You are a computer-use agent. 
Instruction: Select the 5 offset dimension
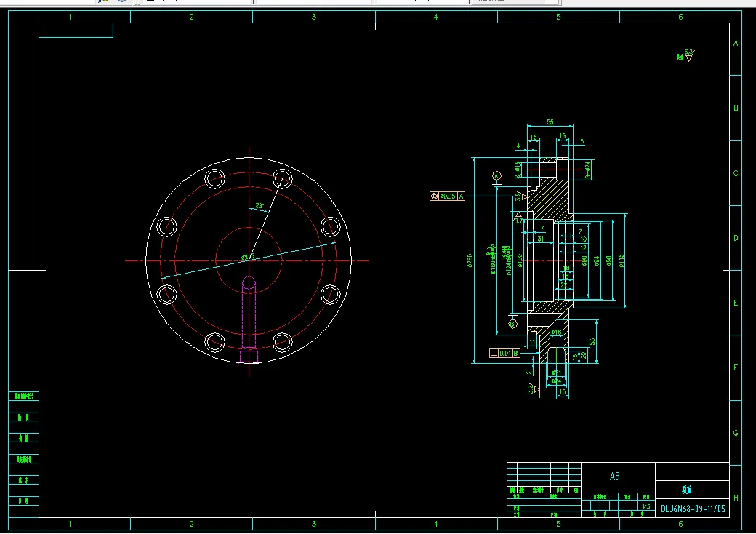(x=582, y=142)
